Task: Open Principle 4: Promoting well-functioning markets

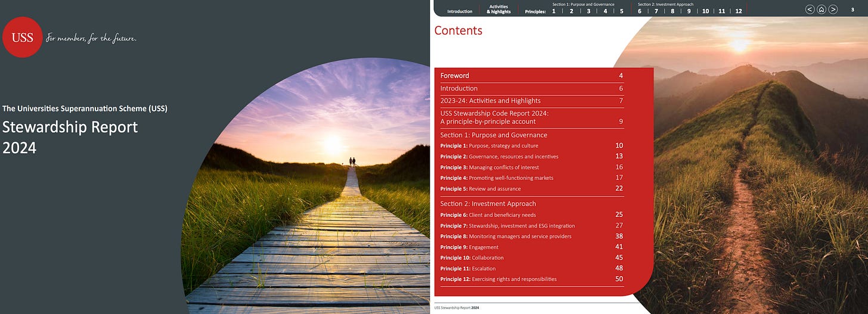Action: coord(532,178)
